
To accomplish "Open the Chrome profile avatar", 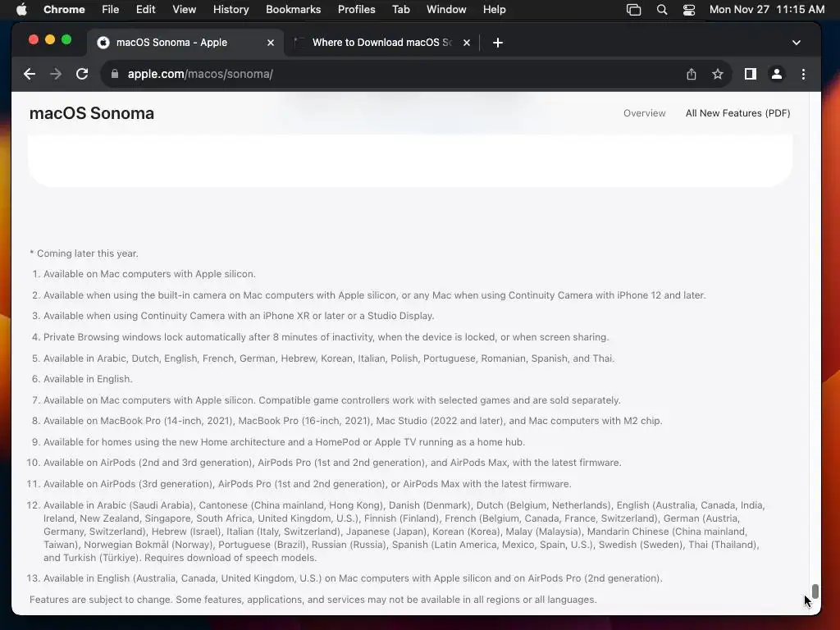I will click(x=777, y=74).
